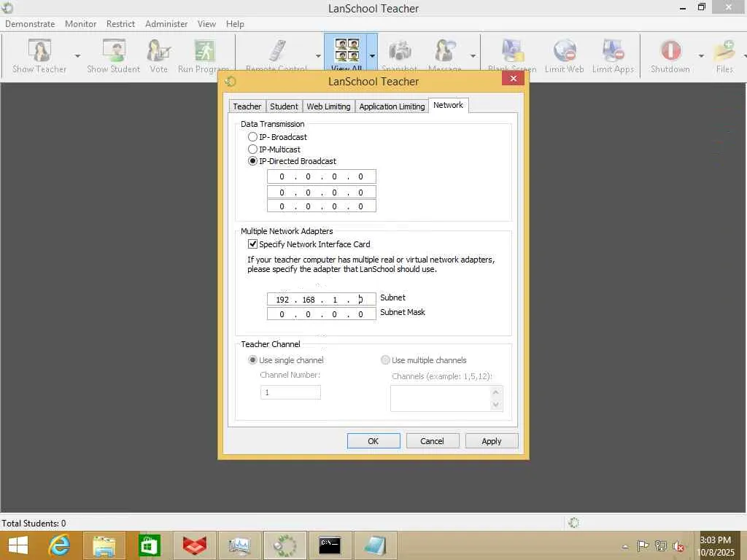Image resolution: width=747 pixels, height=560 pixels.
Task: Click the Blank Screen icon
Action: coord(513,50)
